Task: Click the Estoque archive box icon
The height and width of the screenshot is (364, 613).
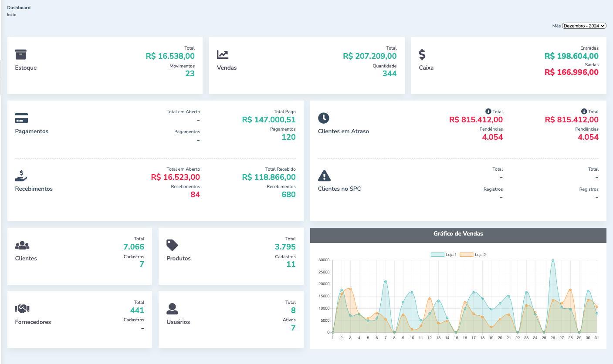Action: (21, 54)
